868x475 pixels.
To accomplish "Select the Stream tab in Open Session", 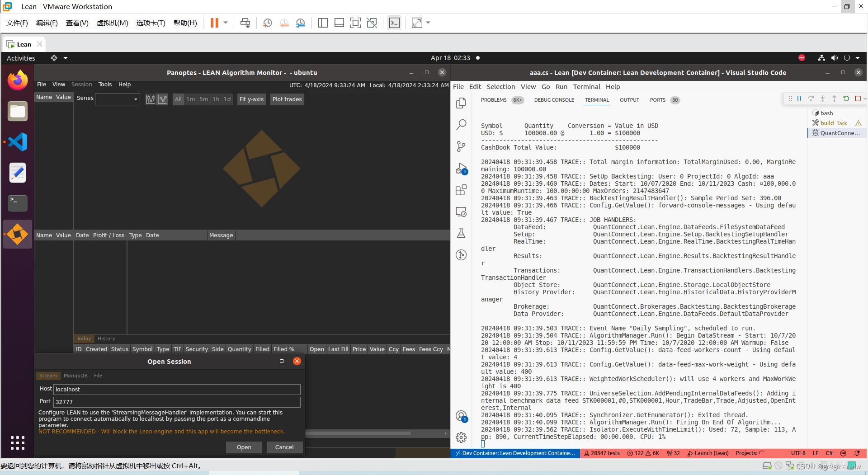I will (48, 376).
